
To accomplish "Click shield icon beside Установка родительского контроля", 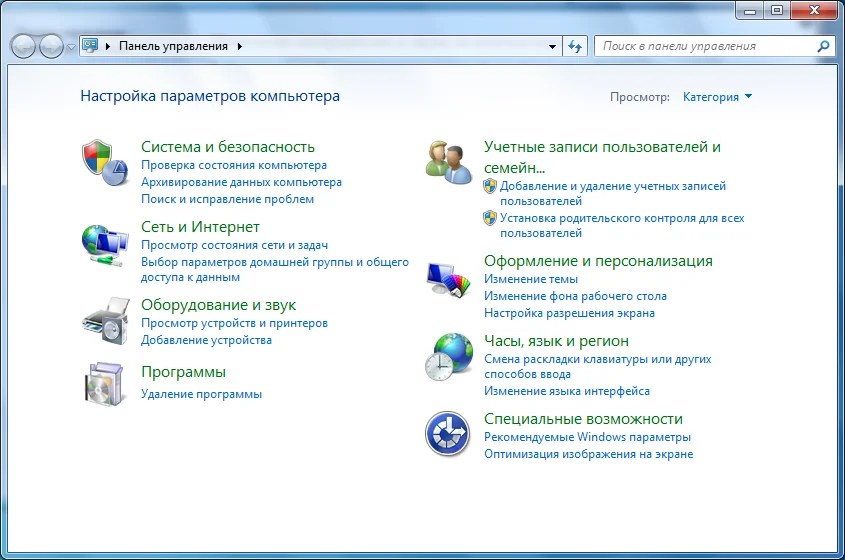I will [x=489, y=218].
